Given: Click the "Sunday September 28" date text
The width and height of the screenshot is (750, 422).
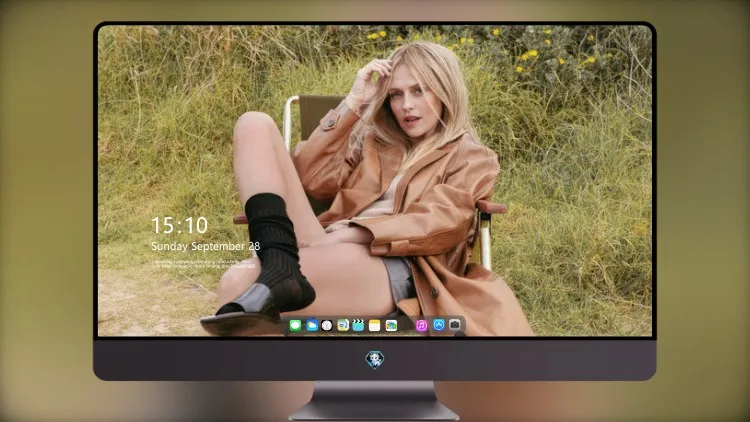Looking at the screenshot, I should [x=206, y=246].
